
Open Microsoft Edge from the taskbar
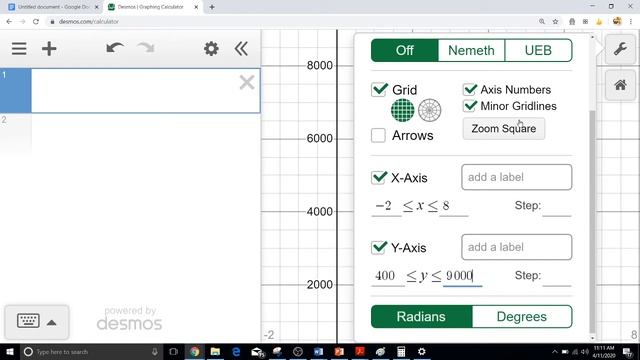[x=236, y=351]
